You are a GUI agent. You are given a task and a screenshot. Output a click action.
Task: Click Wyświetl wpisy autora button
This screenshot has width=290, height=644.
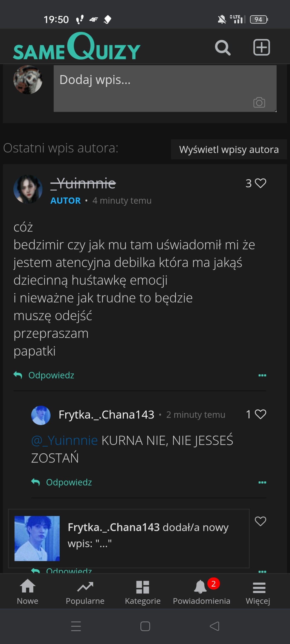(229, 150)
